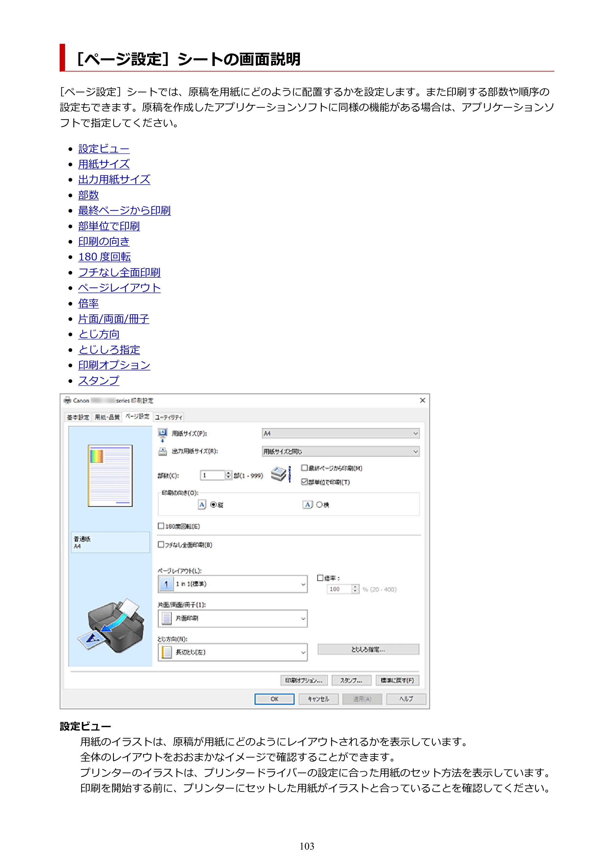Switch to the 基本設定 tab

(x=78, y=417)
